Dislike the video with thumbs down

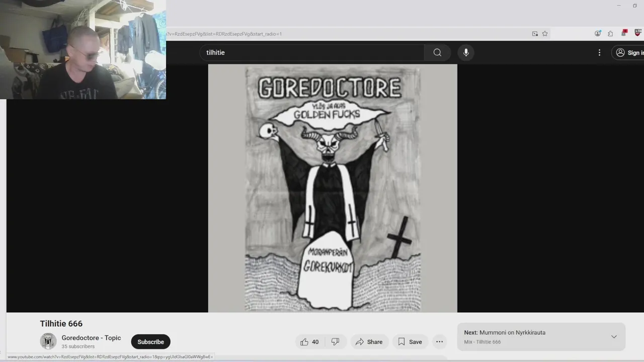tap(335, 342)
